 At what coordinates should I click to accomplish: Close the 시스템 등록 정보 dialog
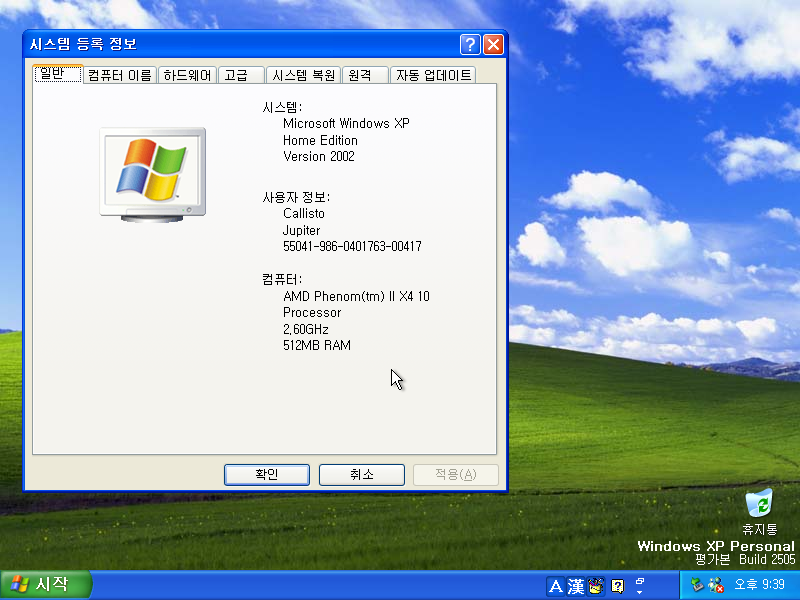pyautogui.click(x=493, y=44)
